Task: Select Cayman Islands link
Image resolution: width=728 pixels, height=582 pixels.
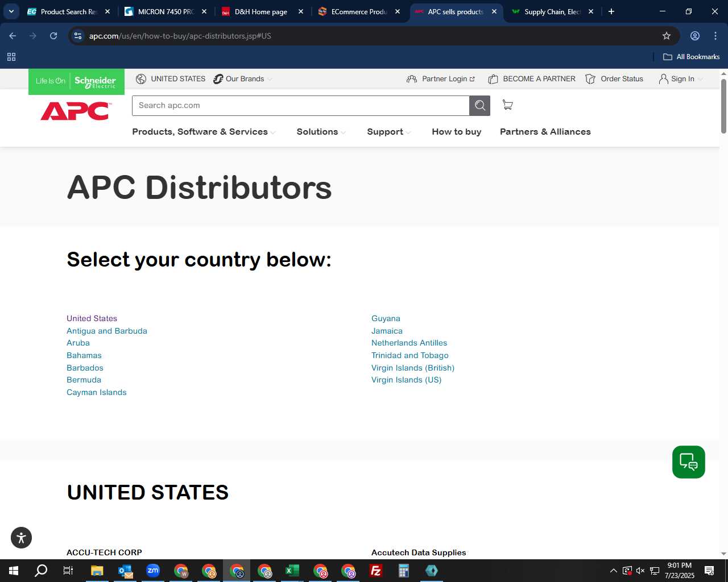Action: coord(97,392)
